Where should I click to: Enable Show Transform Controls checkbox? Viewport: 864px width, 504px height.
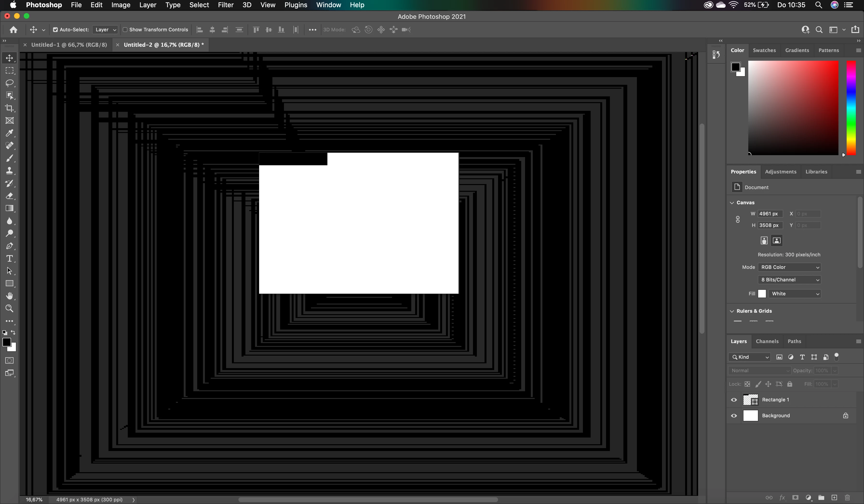pyautogui.click(x=125, y=30)
